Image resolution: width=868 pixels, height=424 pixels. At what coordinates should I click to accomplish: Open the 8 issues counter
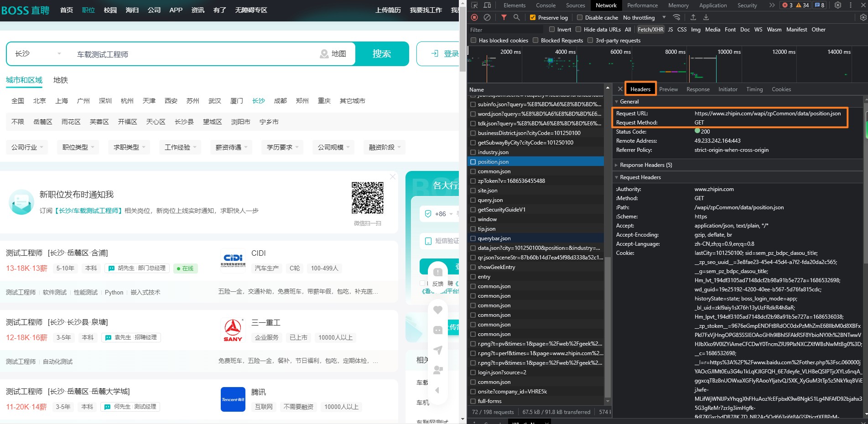tap(820, 5)
